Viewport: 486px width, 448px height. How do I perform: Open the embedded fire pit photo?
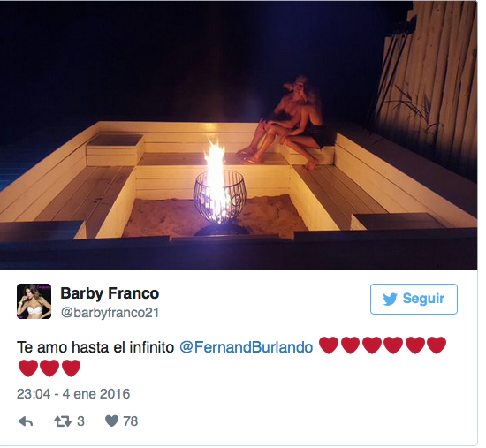click(x=239, y=135)
